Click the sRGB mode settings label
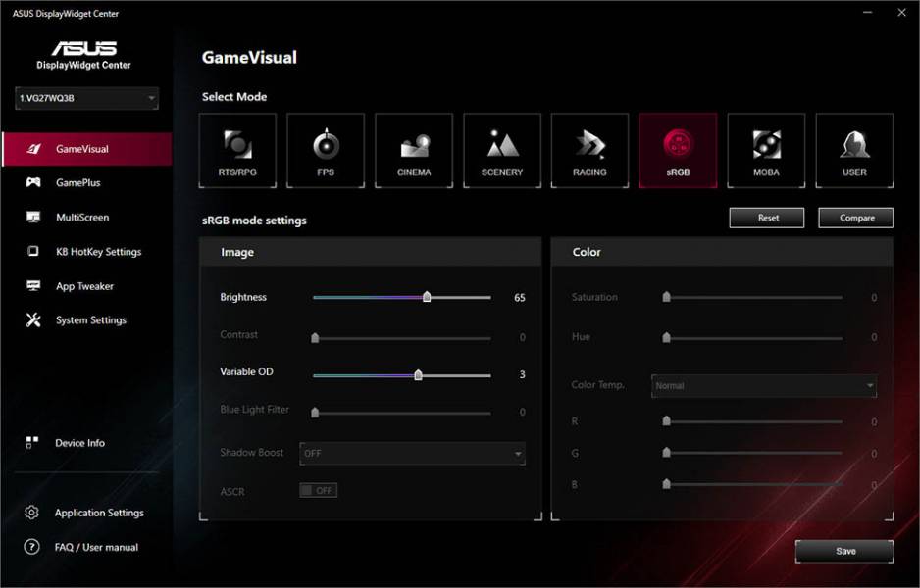 pyautogui.click(x=254, y=220)
